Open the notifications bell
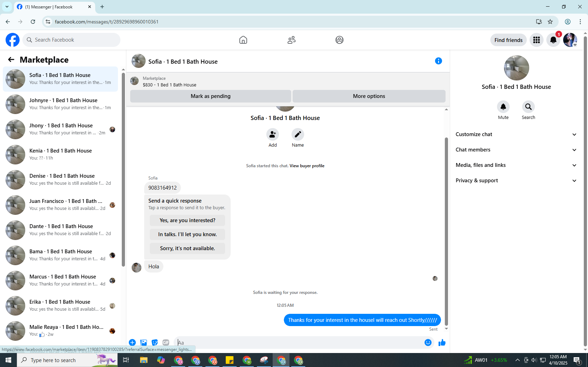This screenshot has width=588, height=367. (553, 40)
